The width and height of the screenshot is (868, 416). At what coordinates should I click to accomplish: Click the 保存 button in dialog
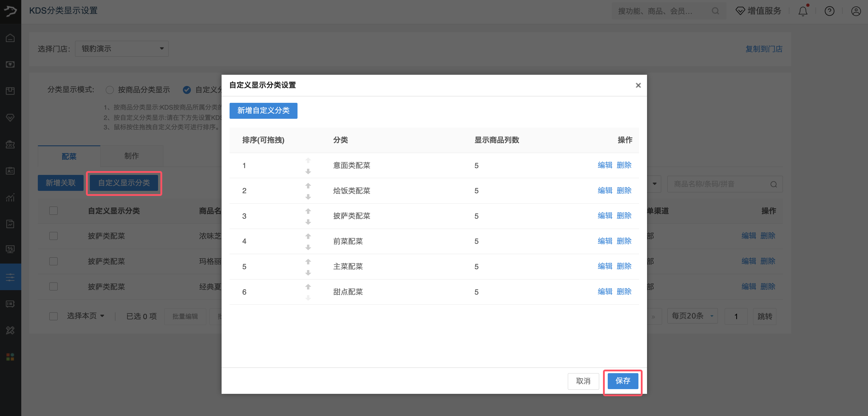pos(622,381)
